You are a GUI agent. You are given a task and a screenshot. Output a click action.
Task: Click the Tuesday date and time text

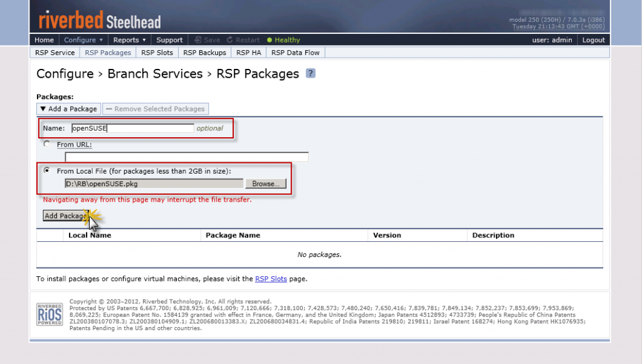(x=559, y=26)
